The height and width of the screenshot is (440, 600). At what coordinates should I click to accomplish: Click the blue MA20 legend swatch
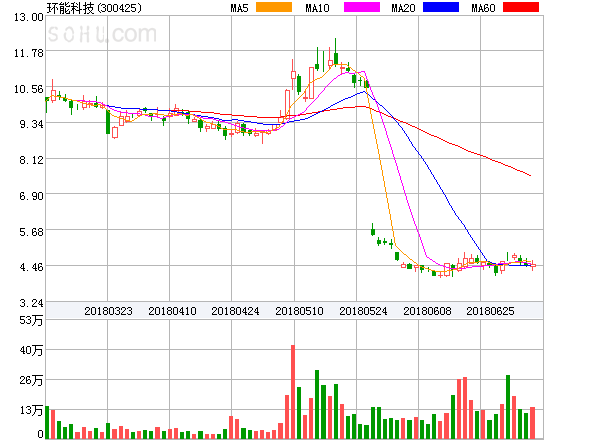pyautogui.click(x=443, y=8)
